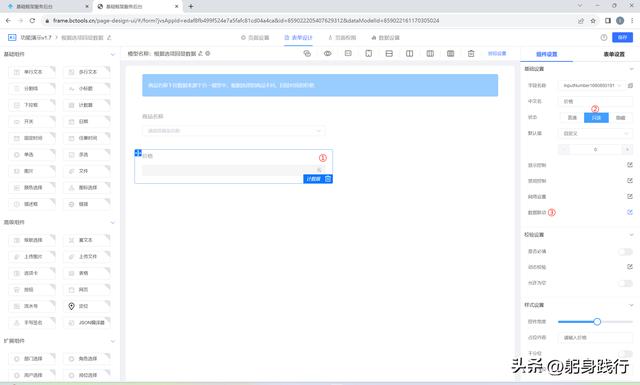Increase default value with plus button
The height and width of the screenshot is (385, 640).
pyautogui.click(x=627, y=149)
